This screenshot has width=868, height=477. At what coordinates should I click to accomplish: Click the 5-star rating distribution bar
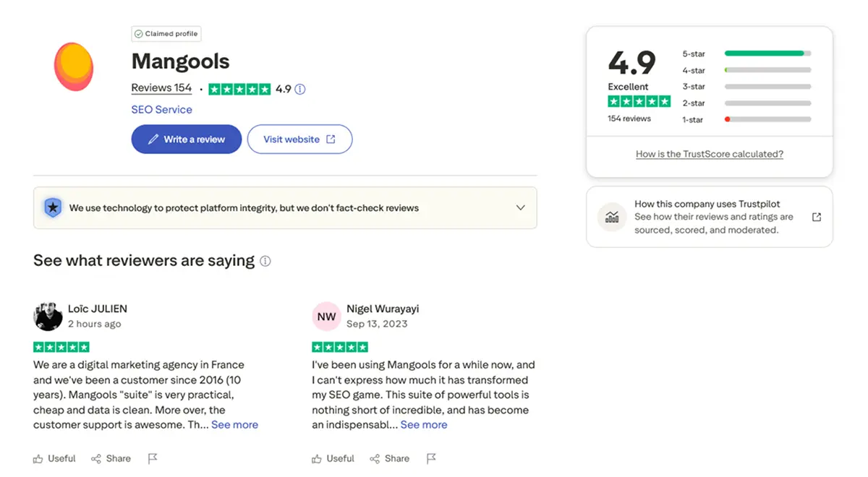[x=767, y=53]
